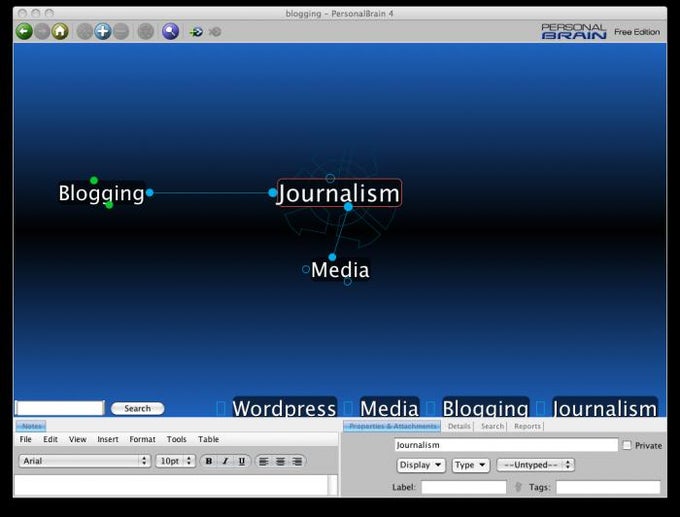Viewport: 680px width, 517px height.
Task: Click the hollow jump gate left of Media
Action: tap(306, 269)
